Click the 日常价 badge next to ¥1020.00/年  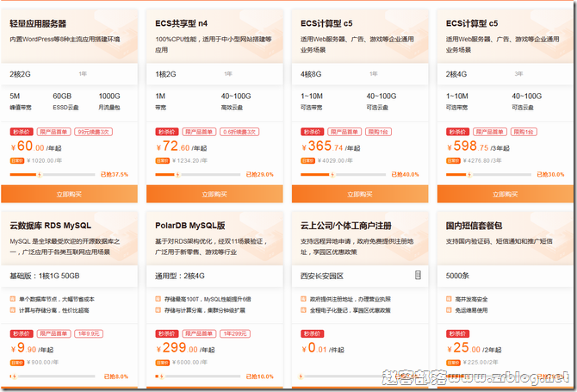[x=17, y=160]
